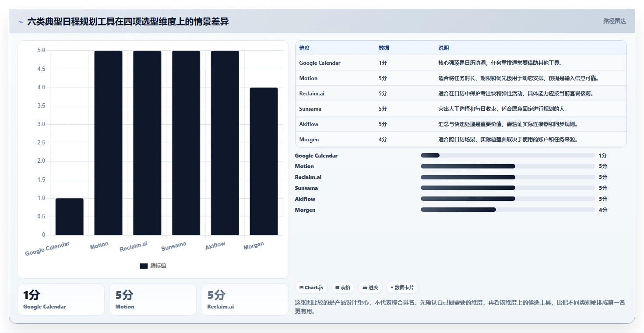The width and height of the screenshot is (644, 333).
Task: Click the Sunsama label beside its progress bar
Action: pos(306,188)
